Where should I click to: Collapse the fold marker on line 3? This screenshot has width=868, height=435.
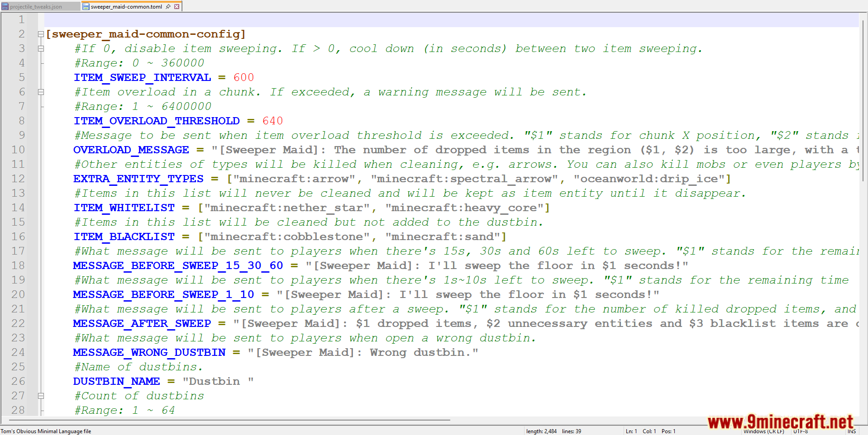click(x=41, y=49)
